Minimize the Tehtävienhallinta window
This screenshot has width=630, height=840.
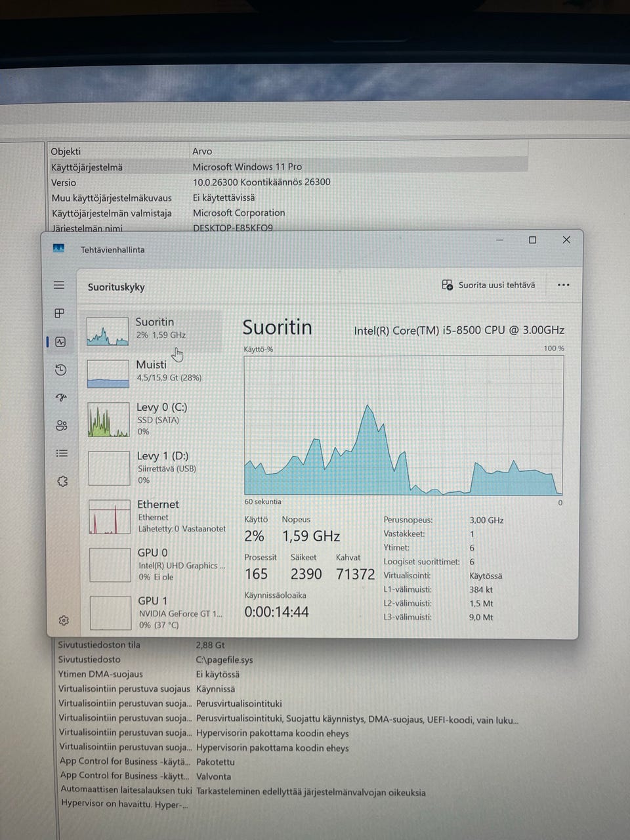(x=500, y=240)
